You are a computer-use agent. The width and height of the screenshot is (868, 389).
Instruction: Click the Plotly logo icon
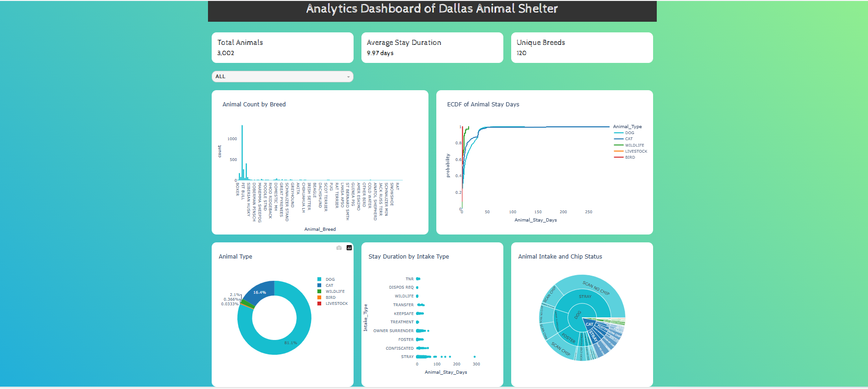(349, 248)
